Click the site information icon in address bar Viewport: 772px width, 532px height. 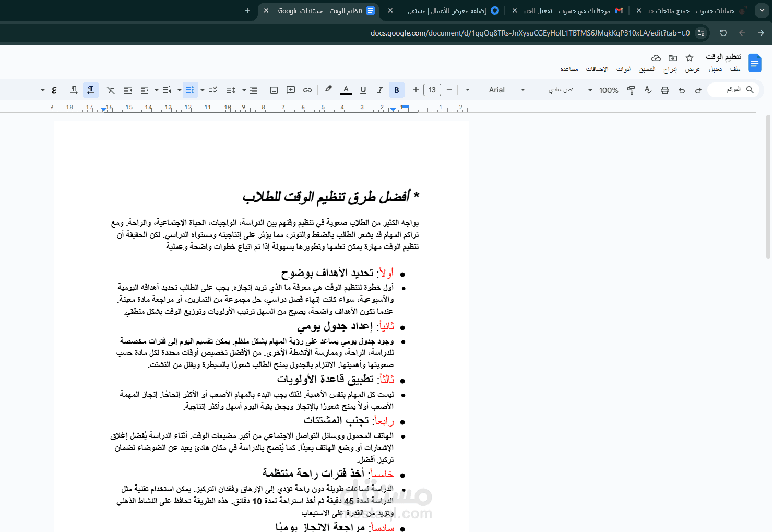701,33
